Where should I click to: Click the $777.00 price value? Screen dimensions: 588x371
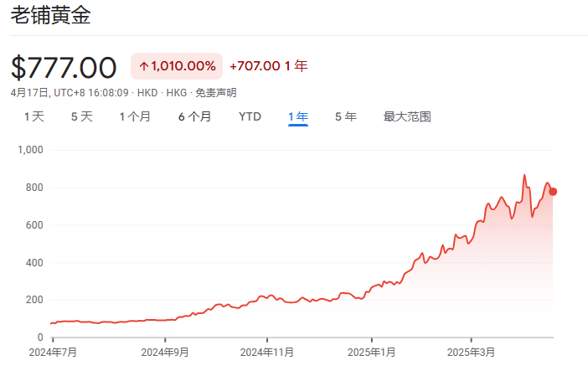tap(64, 67)
